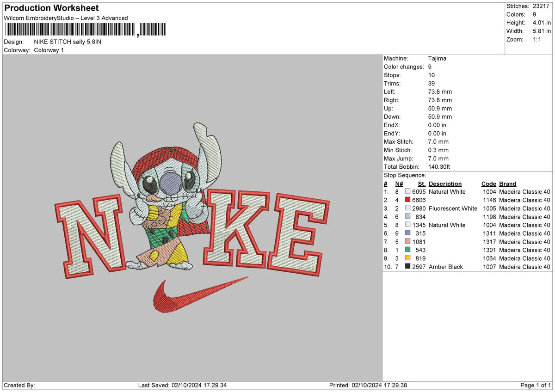Click the 'Max Stitch:' label

(x=400, y=142)
